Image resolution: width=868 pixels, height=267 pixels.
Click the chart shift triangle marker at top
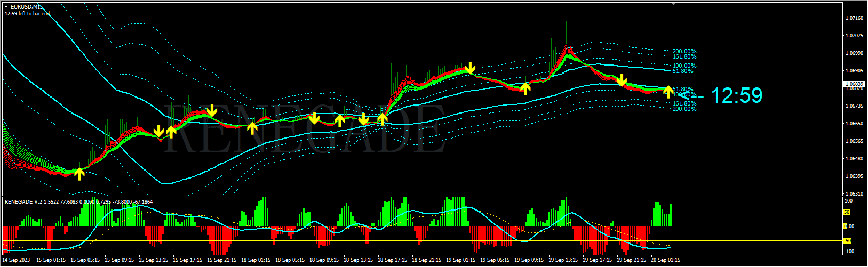(x=673, y=4)
